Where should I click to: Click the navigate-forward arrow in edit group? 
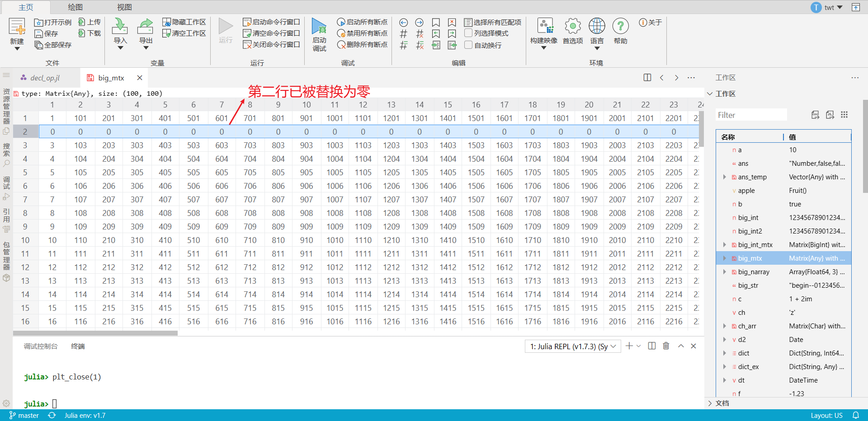[419, 22]
